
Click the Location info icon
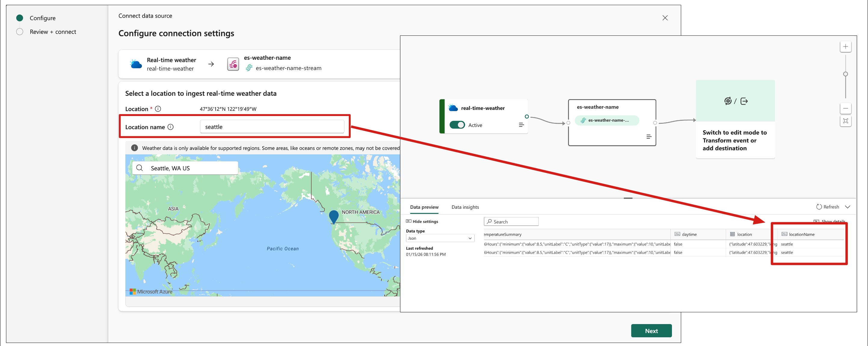158,109
